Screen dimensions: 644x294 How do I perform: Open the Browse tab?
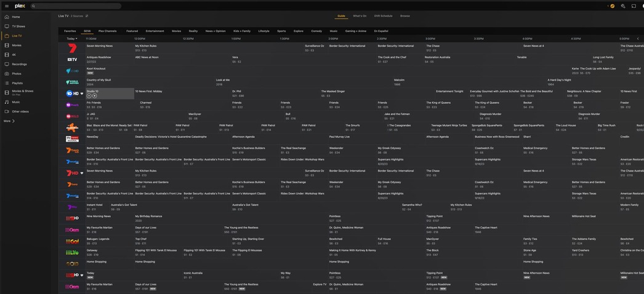[x=405, y=16]
